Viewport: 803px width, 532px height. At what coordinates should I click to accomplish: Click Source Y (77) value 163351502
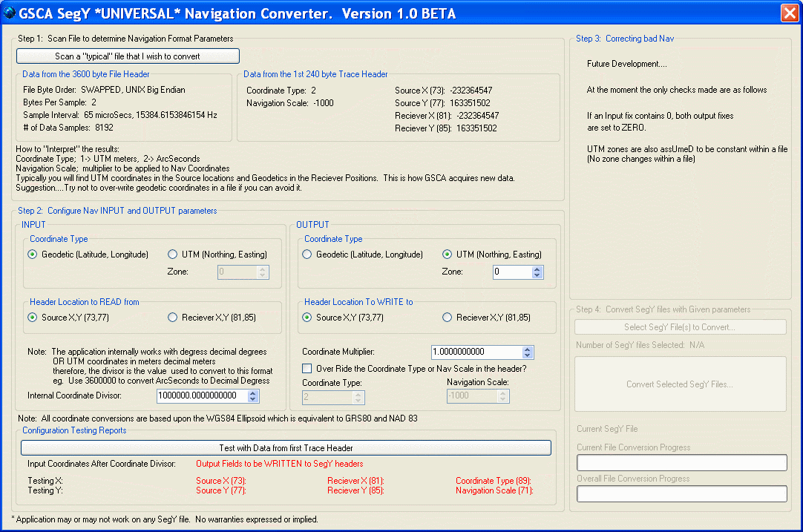(470, 103)
